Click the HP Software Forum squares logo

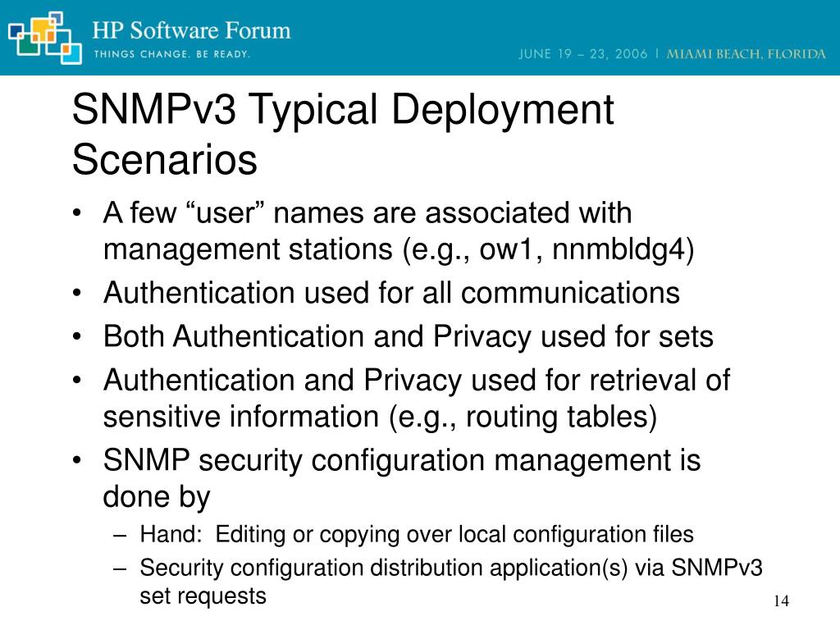tap(45, 37)
